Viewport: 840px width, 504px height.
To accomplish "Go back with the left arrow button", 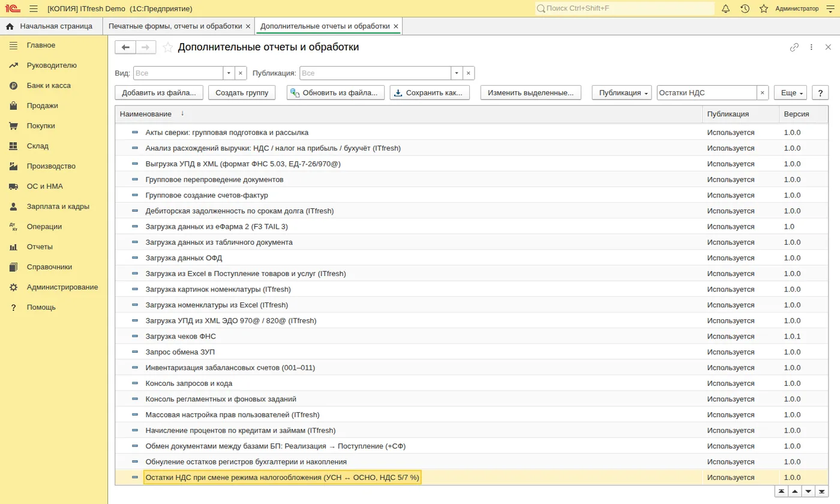I will [125, 47].
